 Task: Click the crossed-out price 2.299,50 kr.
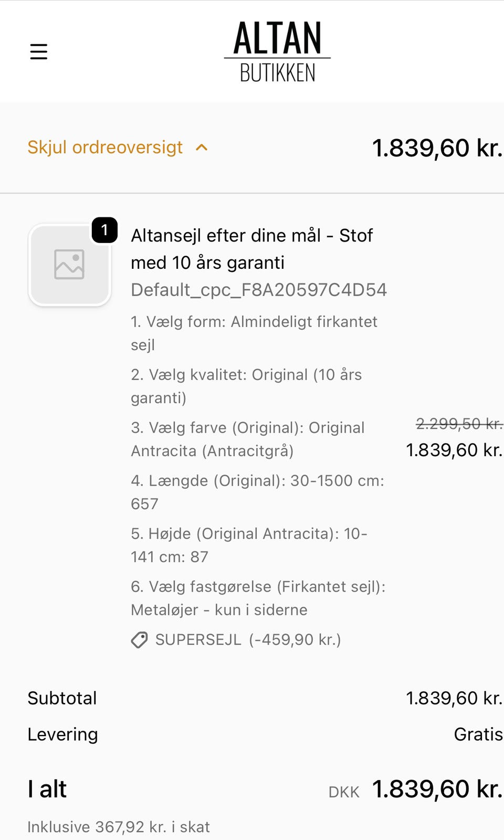[459, 424]
